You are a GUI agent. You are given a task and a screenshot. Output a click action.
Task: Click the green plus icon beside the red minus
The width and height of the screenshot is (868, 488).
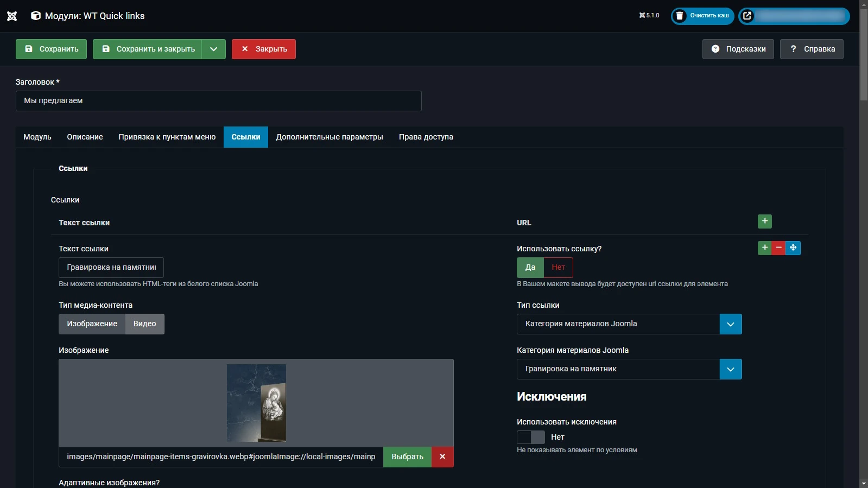coord(764,248)
